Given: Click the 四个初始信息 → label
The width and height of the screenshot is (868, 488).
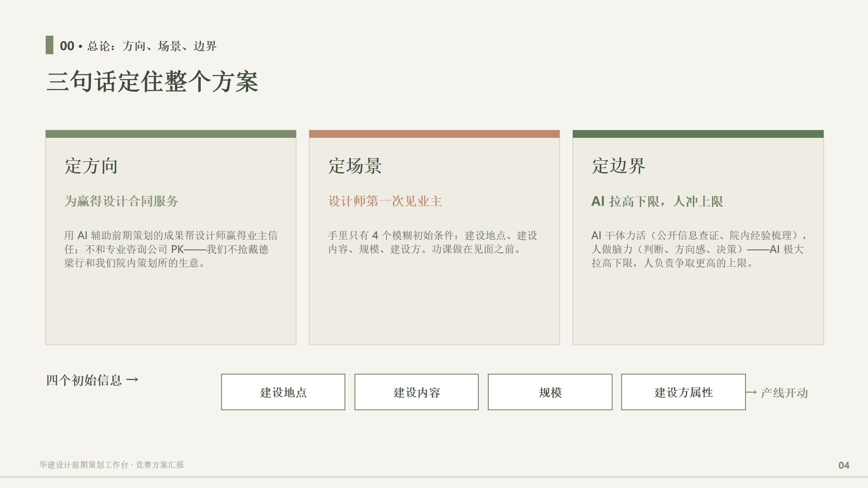Looking at the screenshot, I should coord(92,380).
